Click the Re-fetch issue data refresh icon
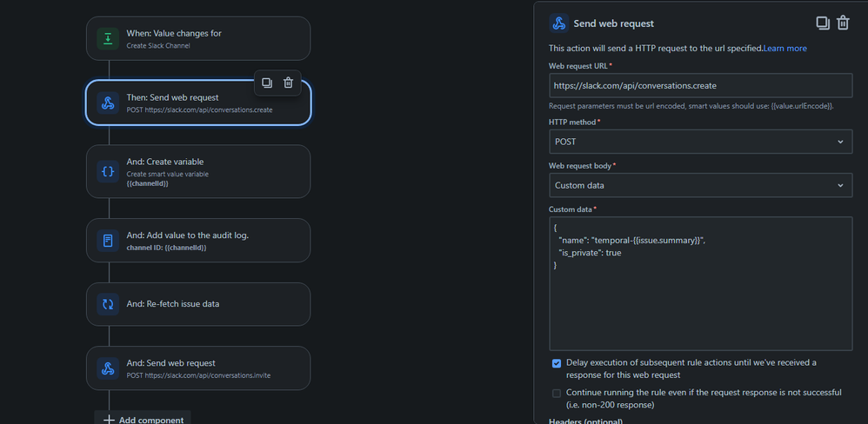The image size is (868, 424). point(108,304)
